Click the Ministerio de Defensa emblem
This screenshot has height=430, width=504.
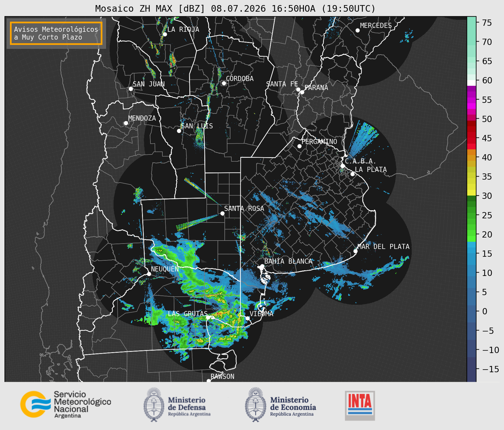pyautogui.click(x=154, y=405)
